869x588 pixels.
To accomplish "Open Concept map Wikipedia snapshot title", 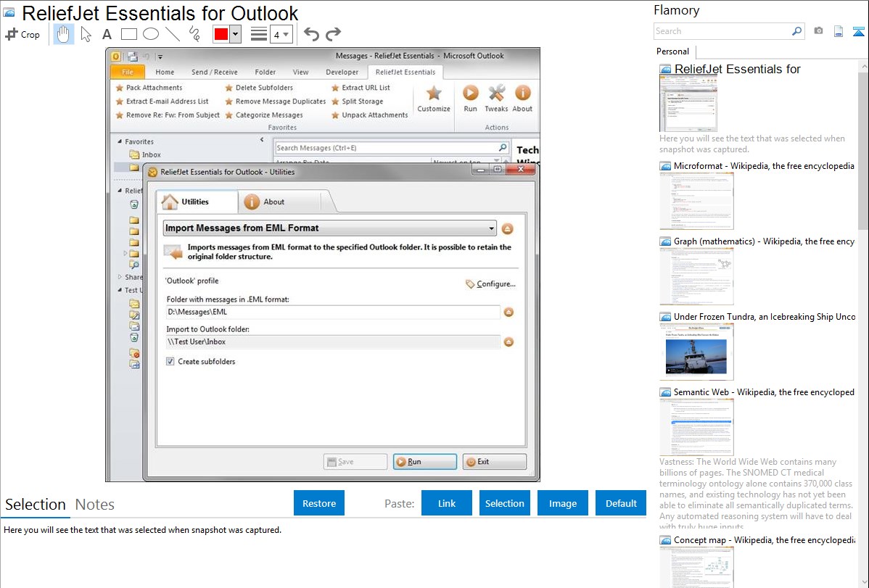I will [764, 539].
